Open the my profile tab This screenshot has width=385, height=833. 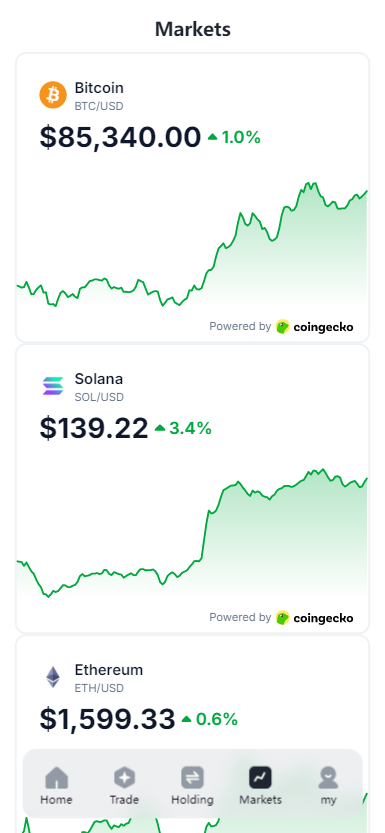(328, 785)
